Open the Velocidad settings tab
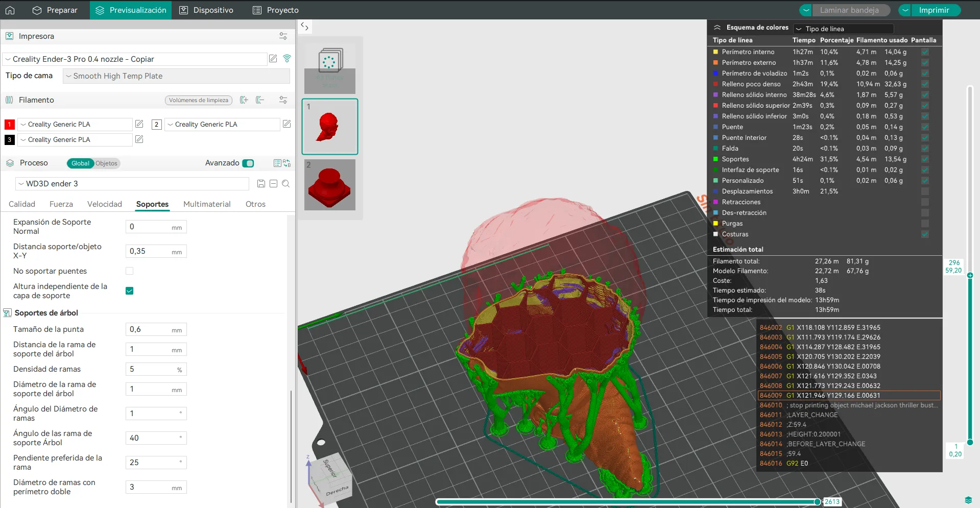The height and width of the screenshot is (508, 980). (105, 204)
